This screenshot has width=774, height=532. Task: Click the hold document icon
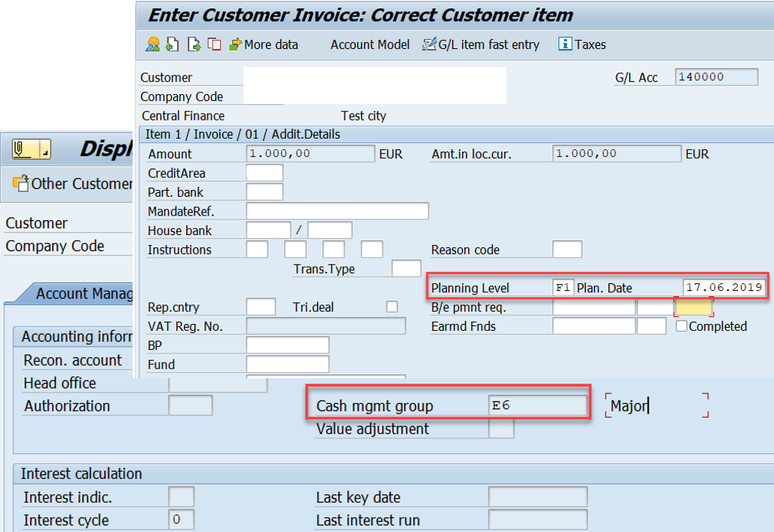(173, 44)
